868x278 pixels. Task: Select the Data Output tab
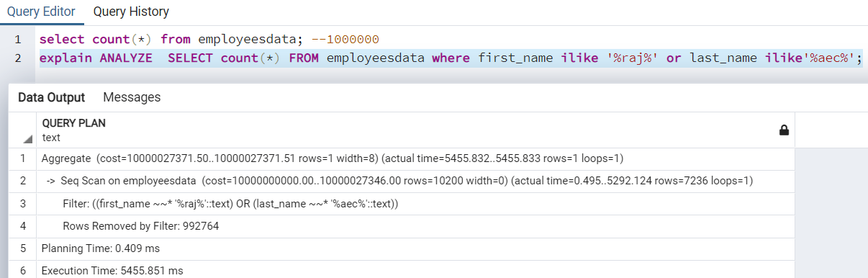coord(51,97)
